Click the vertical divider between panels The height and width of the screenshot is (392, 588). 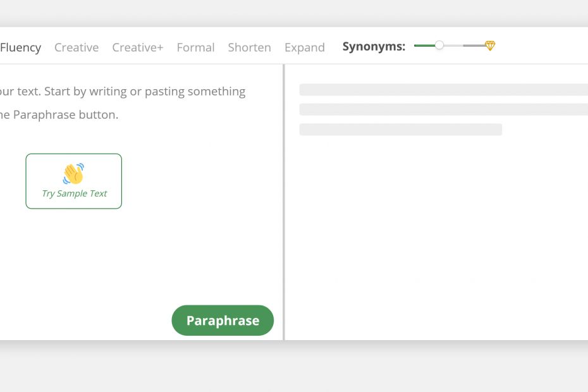click(x=284, y=202)
